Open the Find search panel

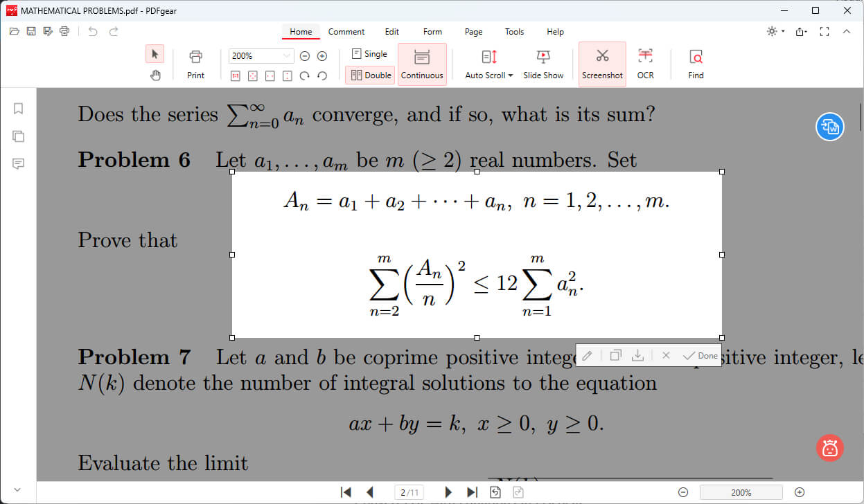click(695, 62)
